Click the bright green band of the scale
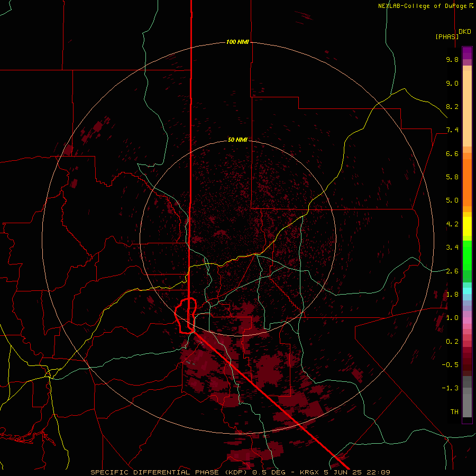The height and width of the screenshot is (476, 476). point(467,255)
